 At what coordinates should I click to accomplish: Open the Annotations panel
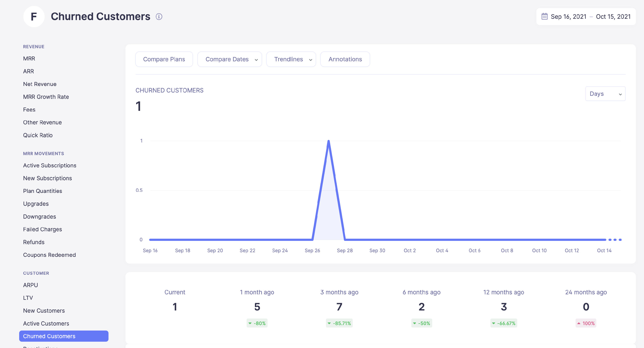(x=345, y=59)
